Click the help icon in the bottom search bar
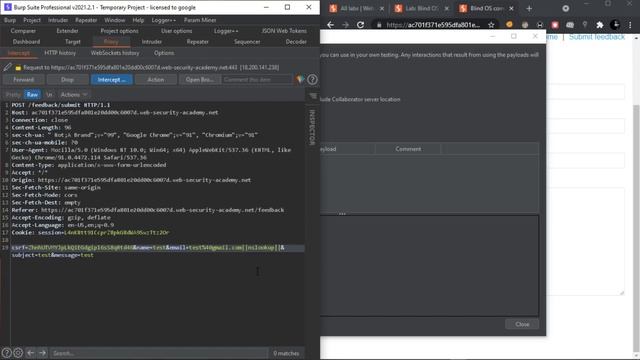The image size is (640, 360). click(7, 353)
